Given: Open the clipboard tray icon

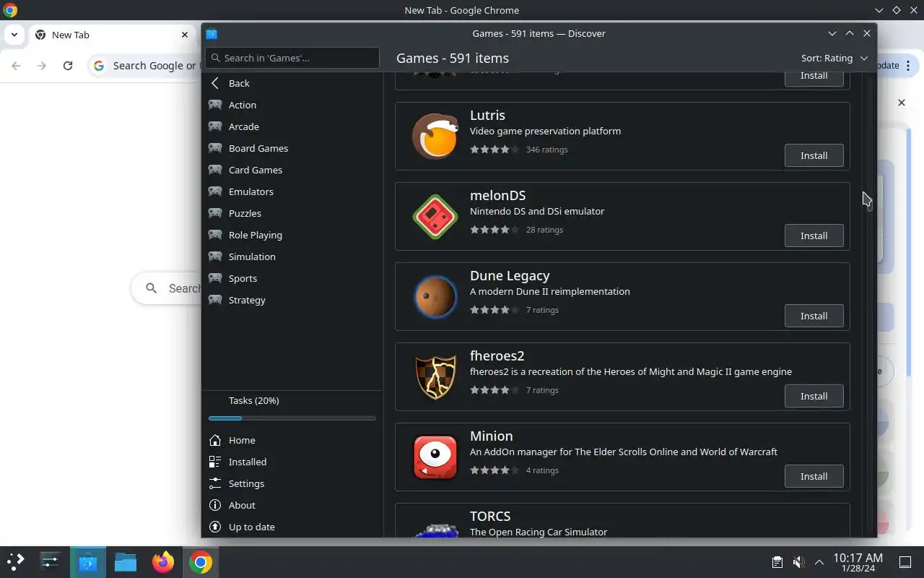Looking at the screenshot, I should tap(777, 562).
